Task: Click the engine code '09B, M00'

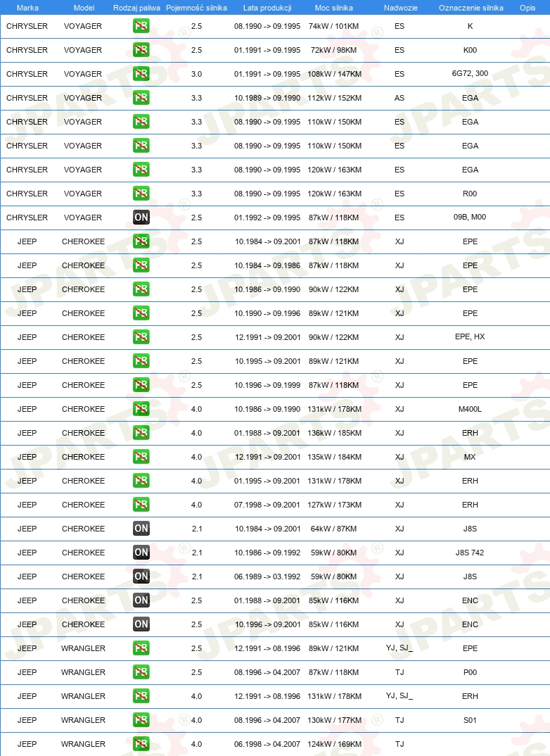Action: 470,217
